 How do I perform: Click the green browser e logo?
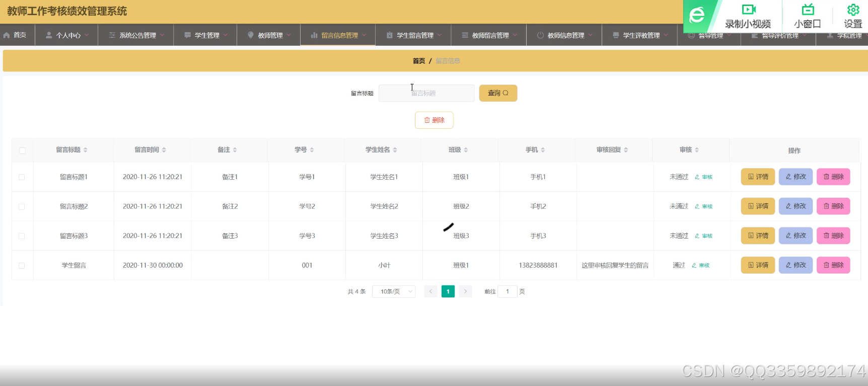pos(697,15)
